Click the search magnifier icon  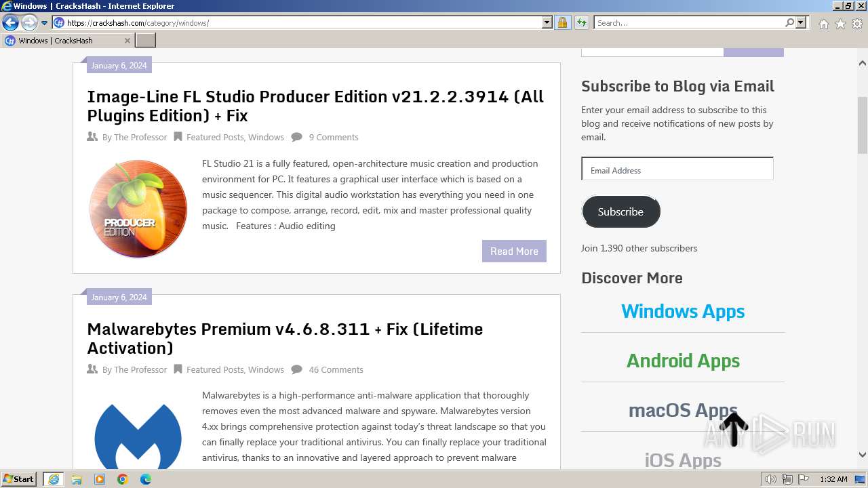[x=789, y=23]
